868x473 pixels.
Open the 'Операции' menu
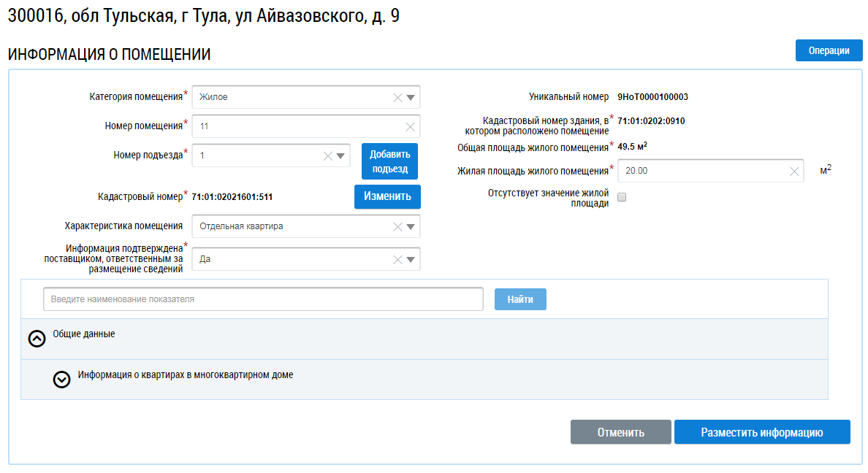click(x=829, y=51)
